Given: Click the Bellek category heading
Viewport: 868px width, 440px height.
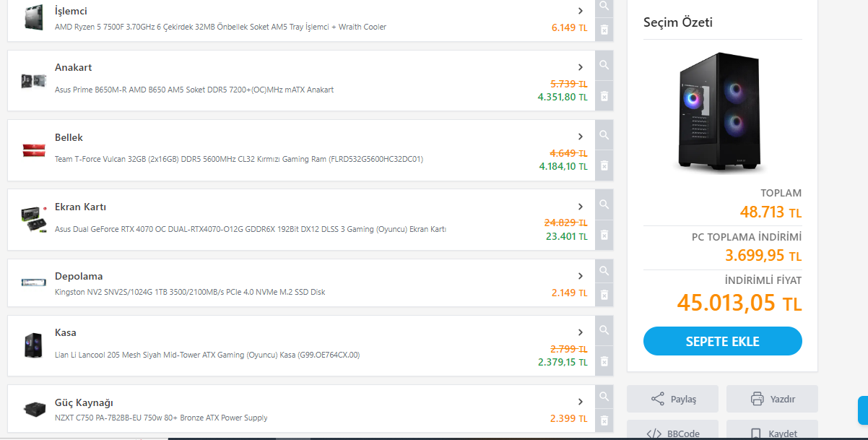Looking at the screenshot, I should 69,137.
